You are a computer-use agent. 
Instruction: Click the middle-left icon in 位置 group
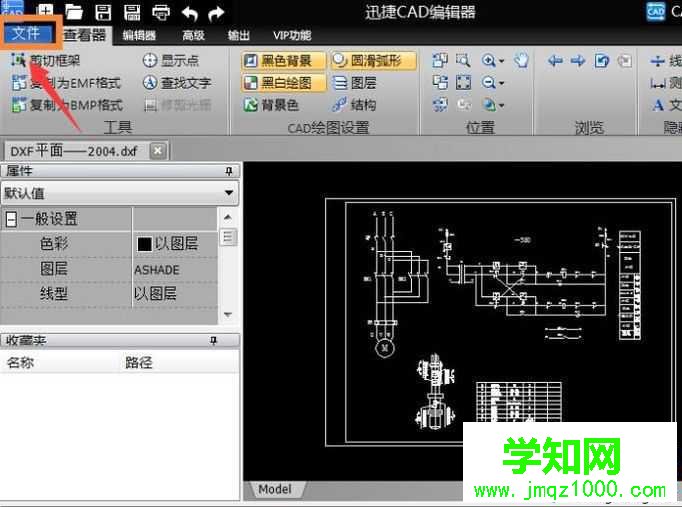(440, 82)
